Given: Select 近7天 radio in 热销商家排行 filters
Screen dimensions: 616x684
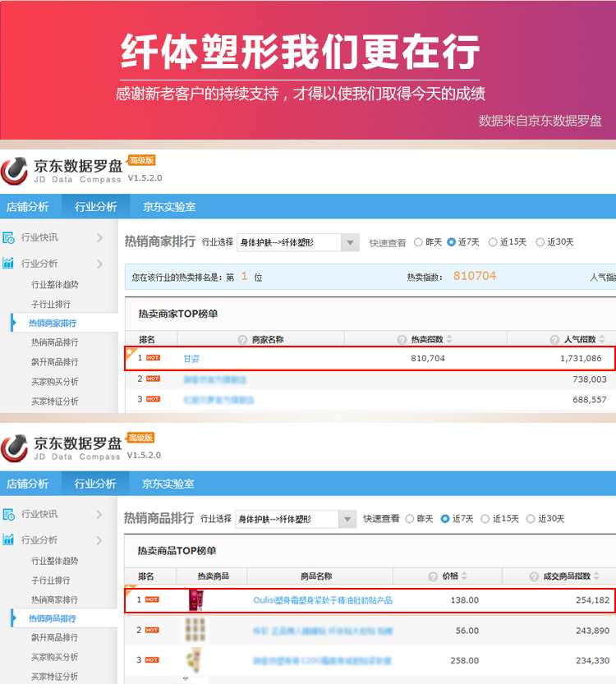Looking at the screenshot, I should click(452, 242).
